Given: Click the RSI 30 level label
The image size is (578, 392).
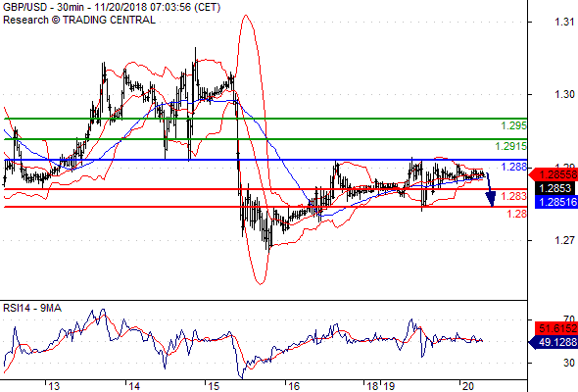Looking at the screenshot, I should 569,363.
